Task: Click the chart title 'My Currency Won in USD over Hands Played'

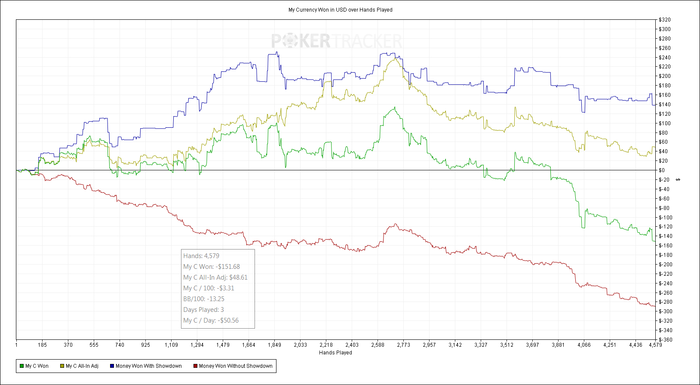Action: click(x=340, y=10)
